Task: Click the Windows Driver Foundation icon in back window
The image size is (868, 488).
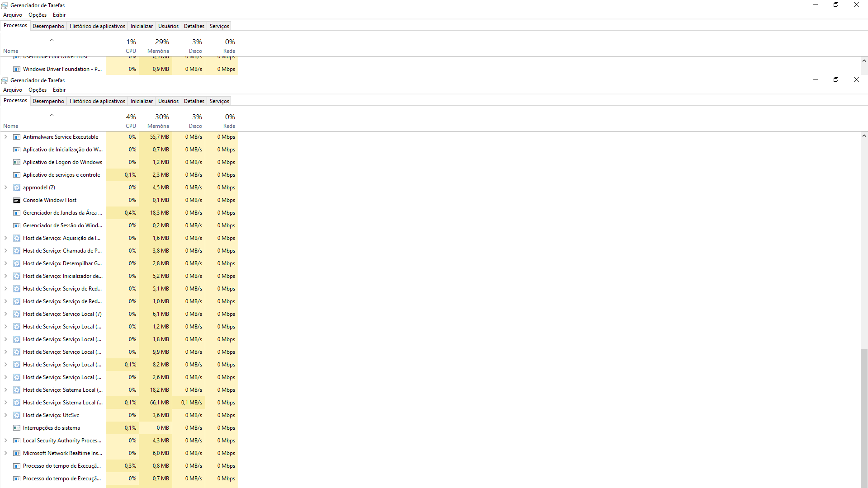Action: coord(17,69)
